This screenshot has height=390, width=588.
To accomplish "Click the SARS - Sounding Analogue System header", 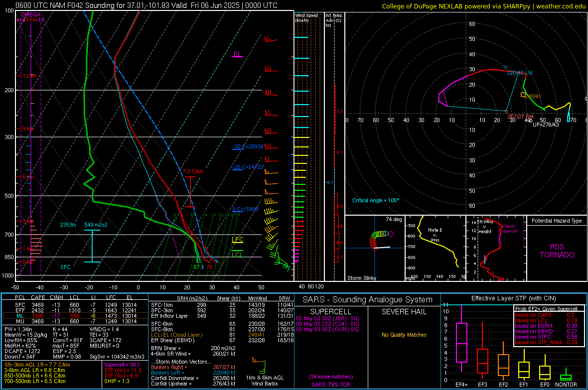I will [368, 300].
